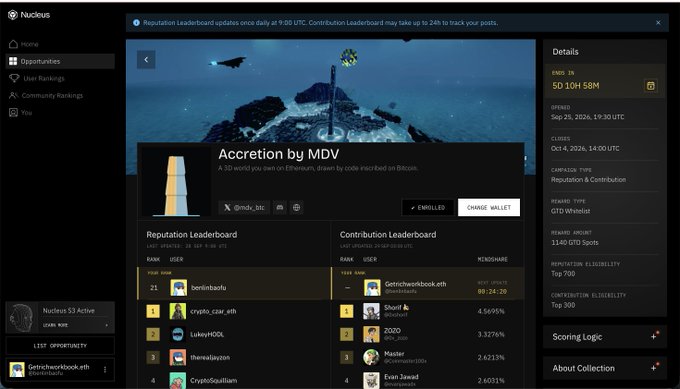Open the Home sidebar item
Image resolution: width=680 pixels, height=389 pixels.
point(60,44)
